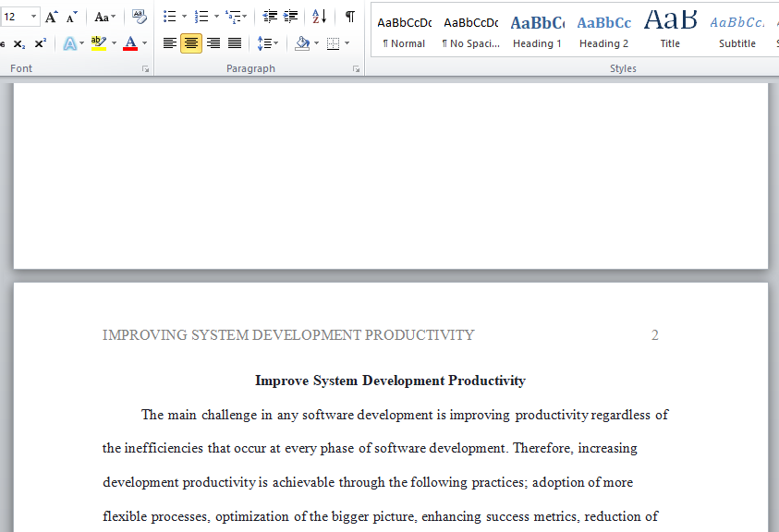This screenshot has width=779, height=532.
Task: Click the line beginning 'The main challenge'
Action: (x=405, y=415)
